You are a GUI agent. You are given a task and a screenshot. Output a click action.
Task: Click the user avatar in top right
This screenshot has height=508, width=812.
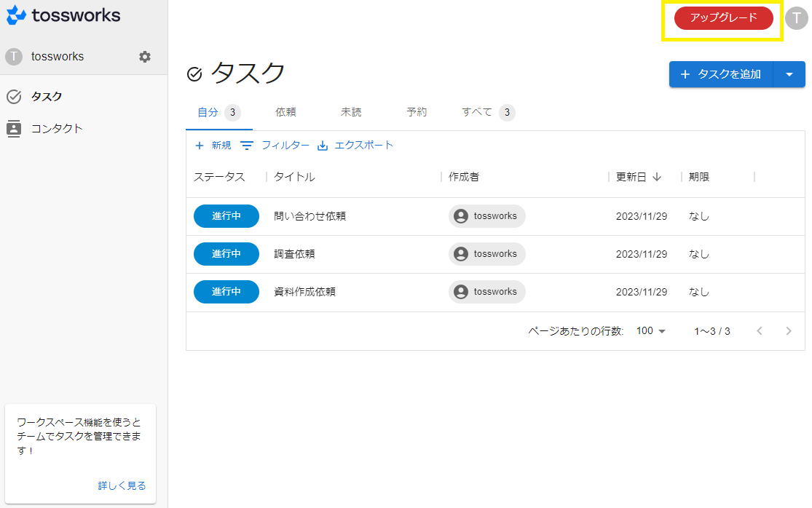796,18
